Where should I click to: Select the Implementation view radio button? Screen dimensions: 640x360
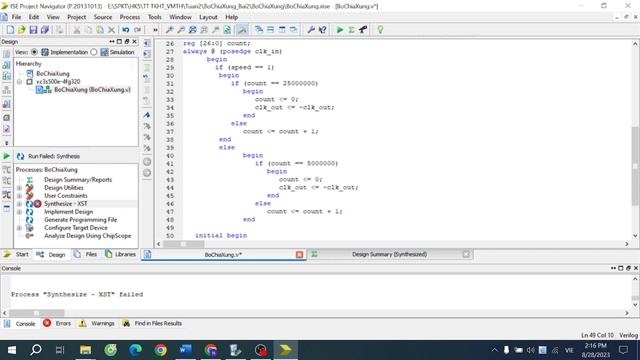coord(34,52)
